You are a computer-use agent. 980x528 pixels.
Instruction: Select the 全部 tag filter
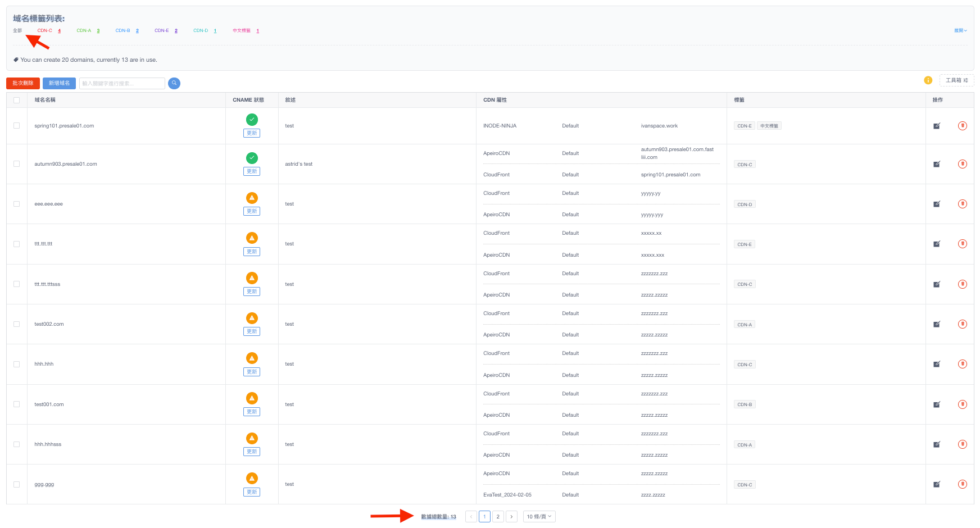pos(17,30)
